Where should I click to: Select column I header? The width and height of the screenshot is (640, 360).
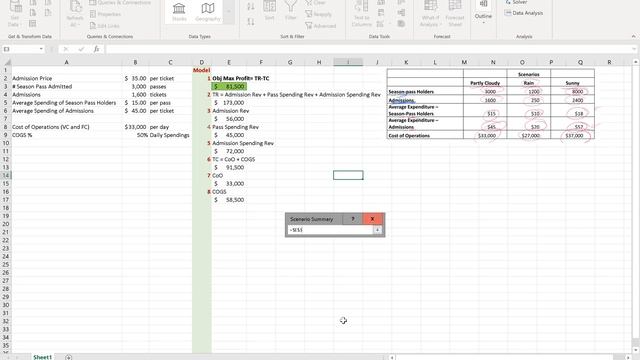[348, 62]
